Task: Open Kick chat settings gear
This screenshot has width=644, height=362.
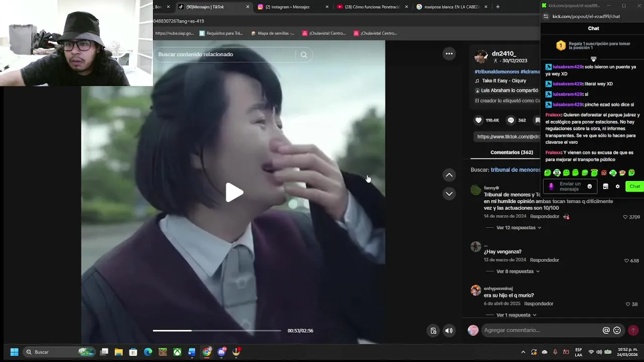Action: tap(618, 187)
